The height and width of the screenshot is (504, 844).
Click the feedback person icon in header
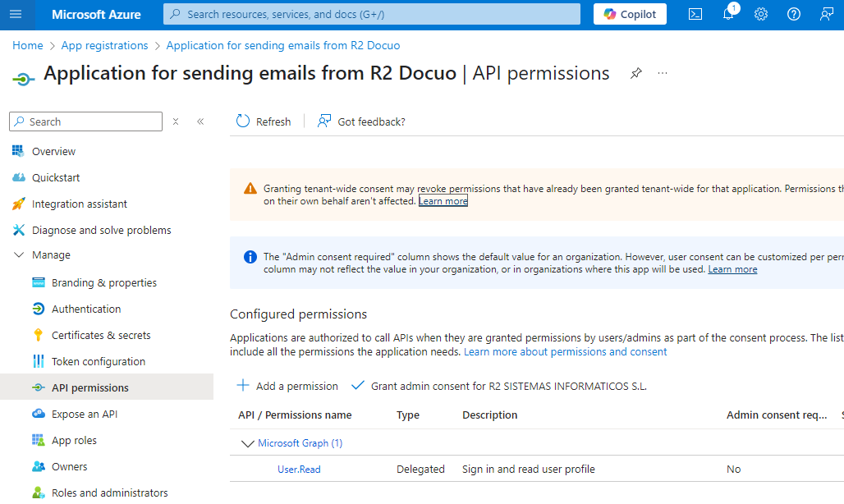pos(826,15)
